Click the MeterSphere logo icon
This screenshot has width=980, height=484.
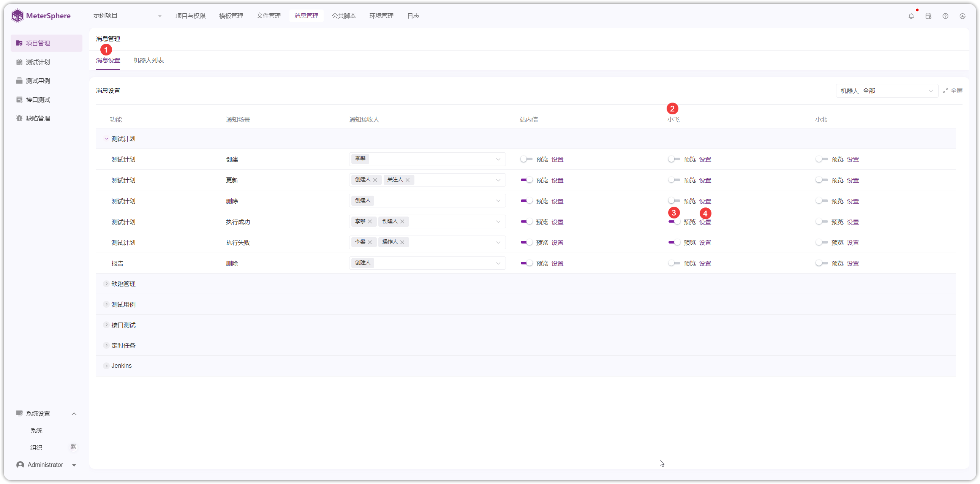pos(17,16)
